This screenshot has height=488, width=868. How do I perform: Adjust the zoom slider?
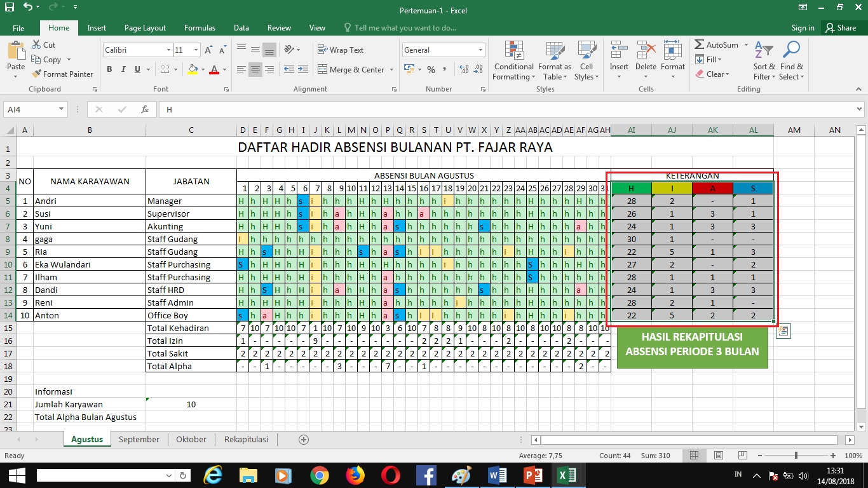[x=796, y=455]
